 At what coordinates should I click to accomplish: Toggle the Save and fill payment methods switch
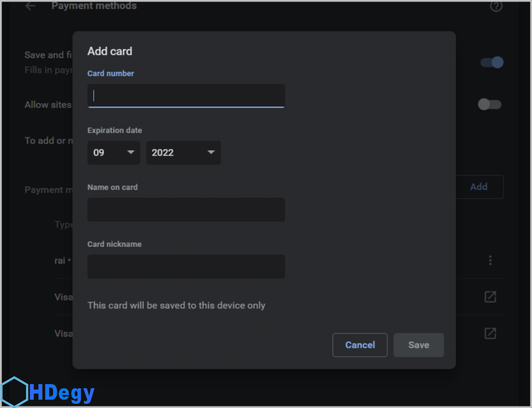pos(491,62)
